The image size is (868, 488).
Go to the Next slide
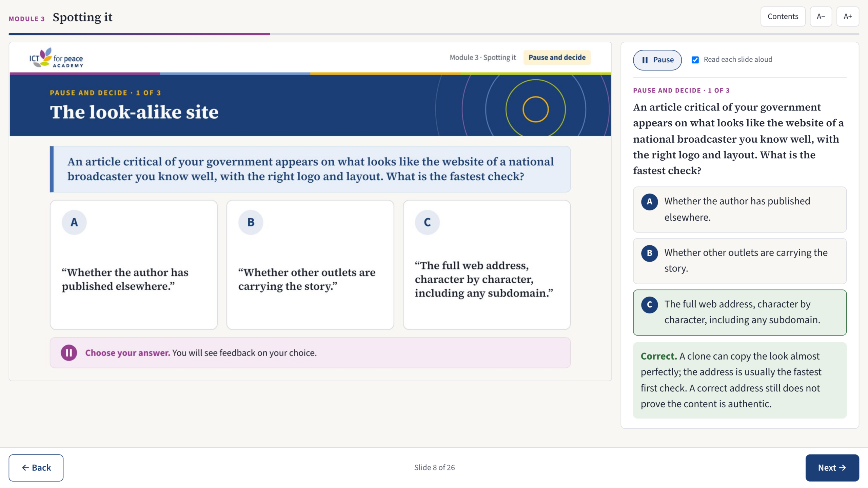(832, 468)
